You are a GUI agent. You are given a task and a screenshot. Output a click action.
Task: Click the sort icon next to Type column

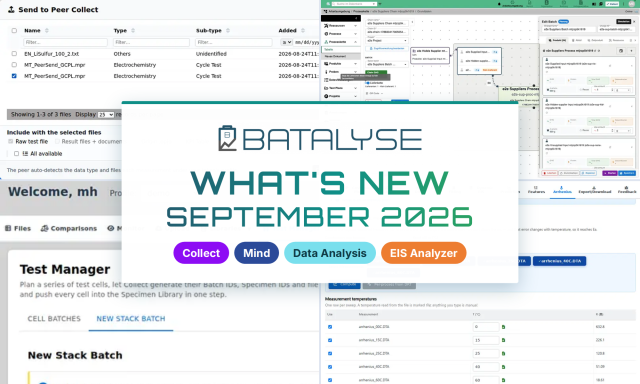click(x=133, y=31)
